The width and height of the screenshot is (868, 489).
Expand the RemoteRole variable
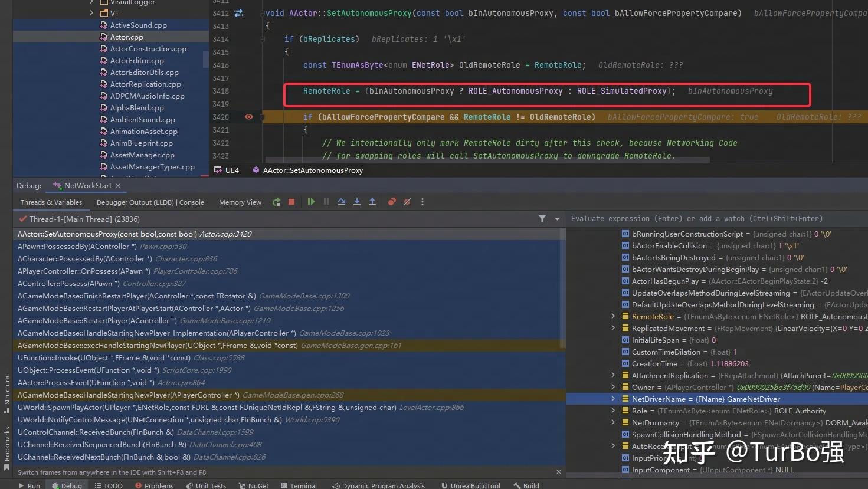[613, 317]
